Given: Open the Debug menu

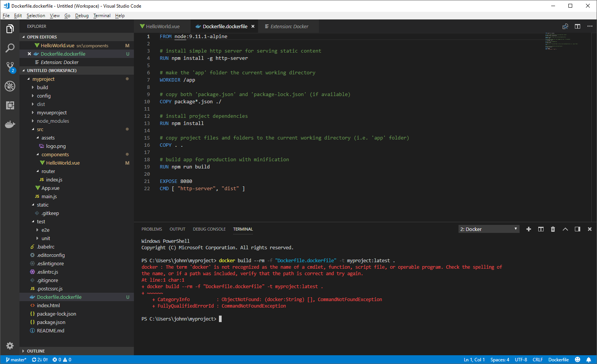Looking at the screenshot, I should click(x=82, y=16).
